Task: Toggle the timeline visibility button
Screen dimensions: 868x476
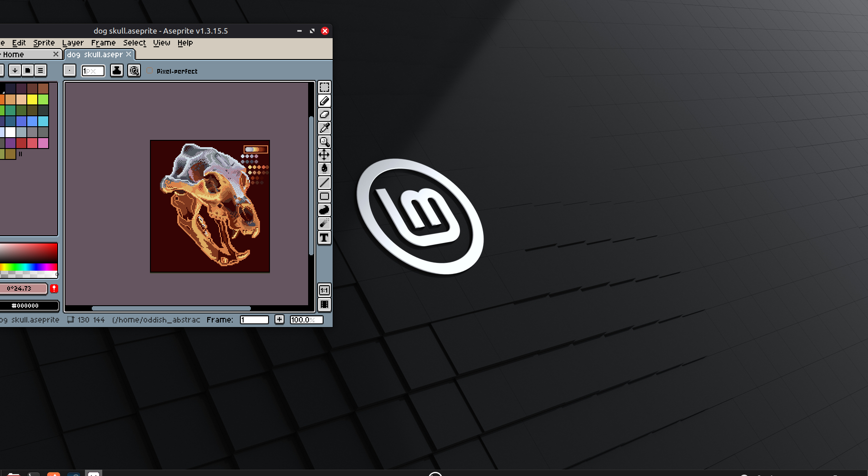Action: 324,304
